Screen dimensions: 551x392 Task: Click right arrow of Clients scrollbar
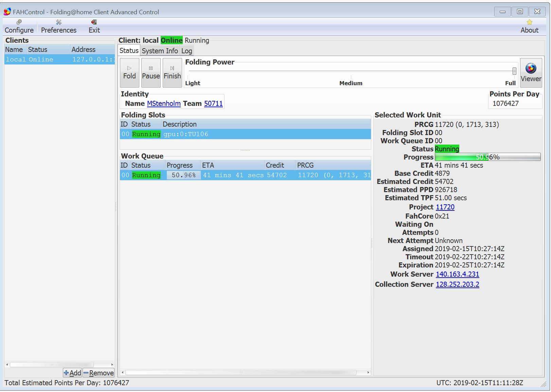click(x=112, y=365)
